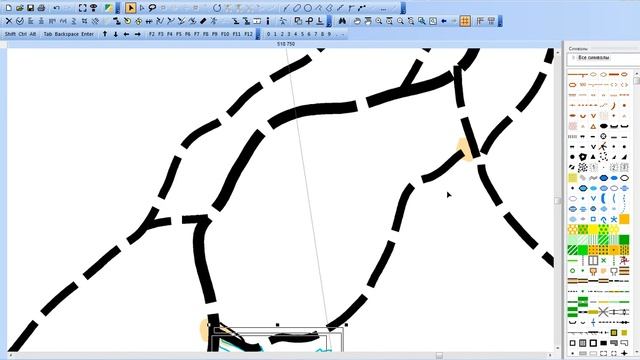Click the vertical canvas scrollbar up arrow
640x360 pixels.
[x=558, y=53]
